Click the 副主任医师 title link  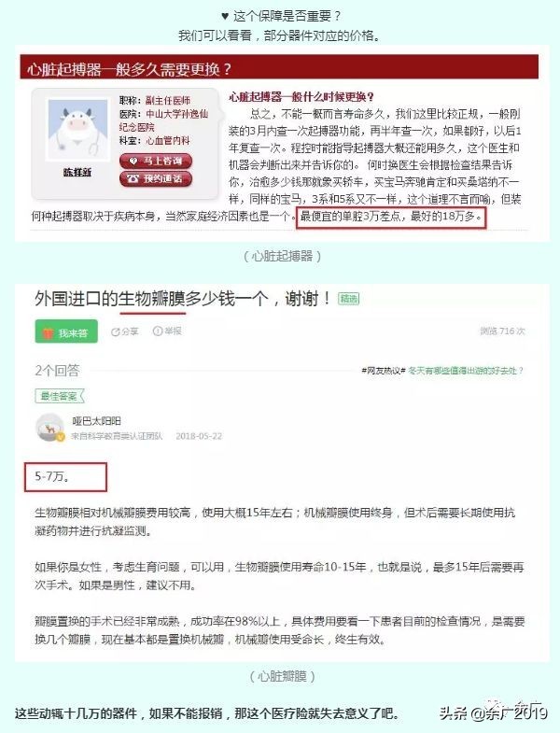[x=168, y=100]
